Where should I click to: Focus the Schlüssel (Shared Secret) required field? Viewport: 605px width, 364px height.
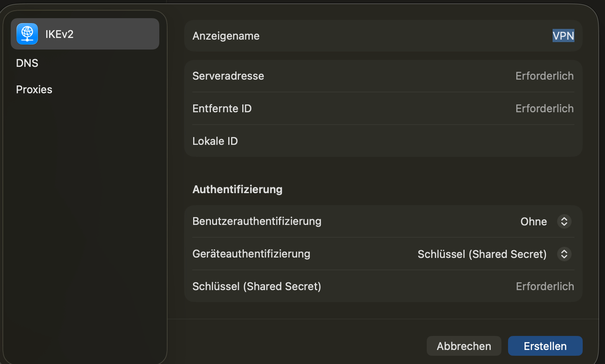coord(544,286)
